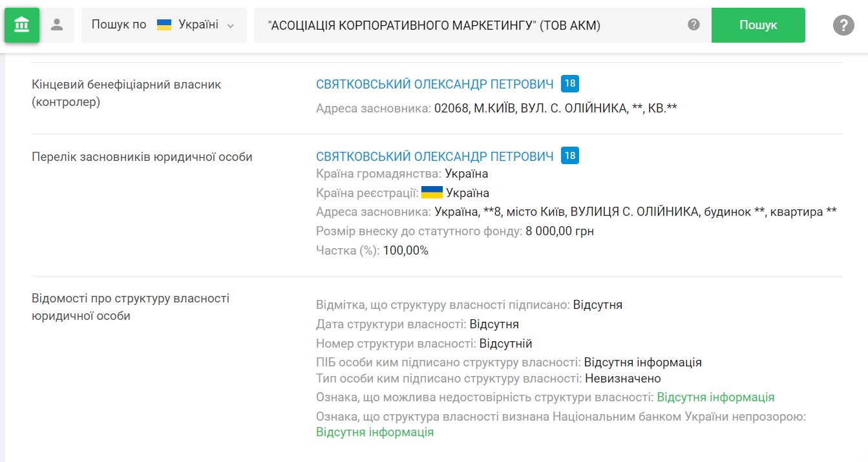Viewport: 868px width, 462px height.
Task: Click green "Відсутня інформація" for possible structure unreliability
Action: pyautogui.click(x=715, y=397)
